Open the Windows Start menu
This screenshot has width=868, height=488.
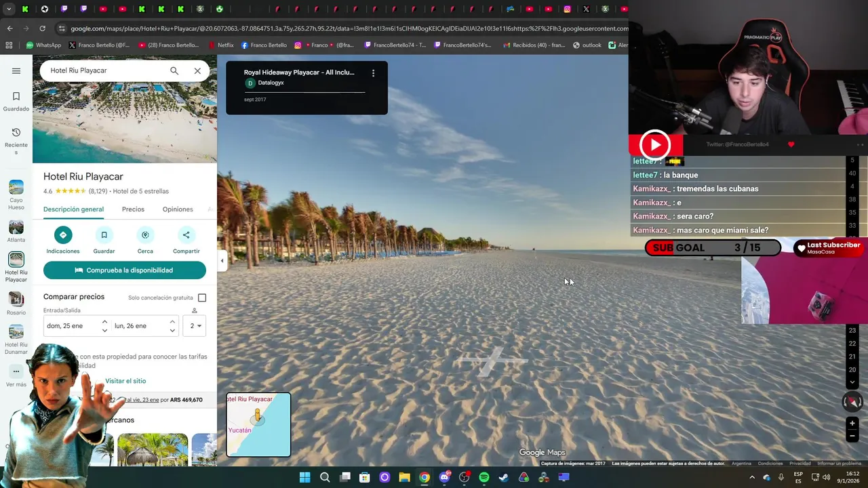click(304, 477)
